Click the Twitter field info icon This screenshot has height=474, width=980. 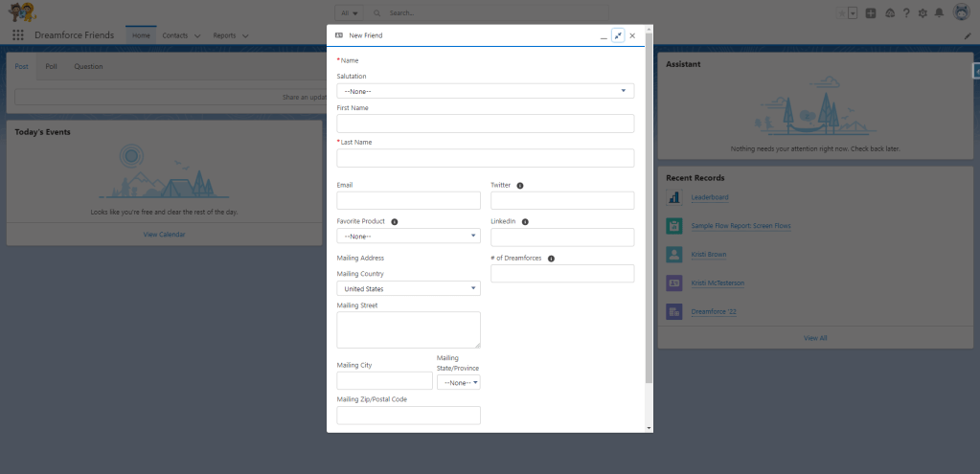coord(520,185)
